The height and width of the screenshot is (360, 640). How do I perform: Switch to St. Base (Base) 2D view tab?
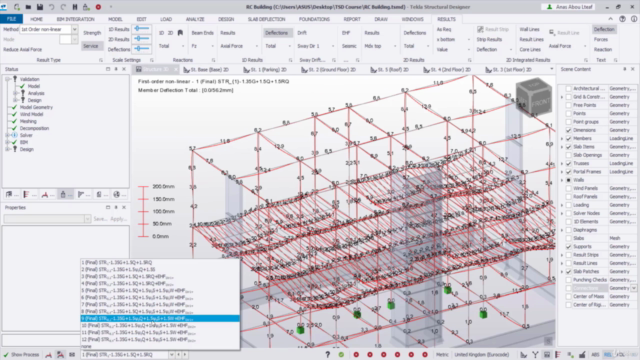tap(206, 70)
